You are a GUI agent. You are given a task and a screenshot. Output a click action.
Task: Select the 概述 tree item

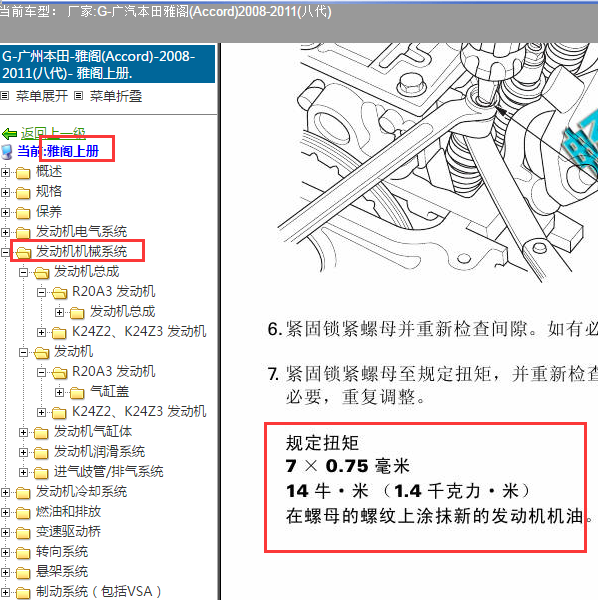[x=49, y=171]
